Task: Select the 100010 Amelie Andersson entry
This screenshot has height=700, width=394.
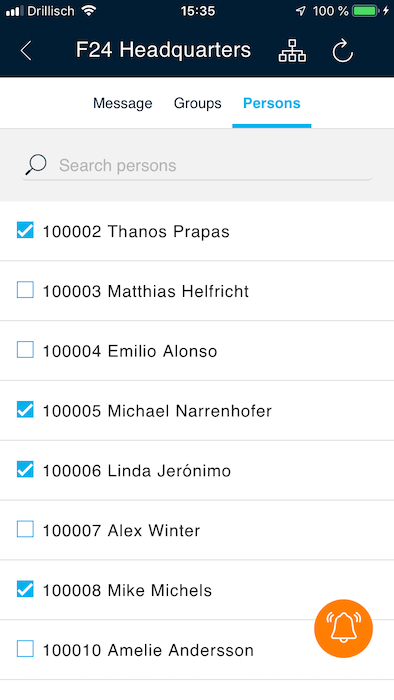Action: click(197, 650)
